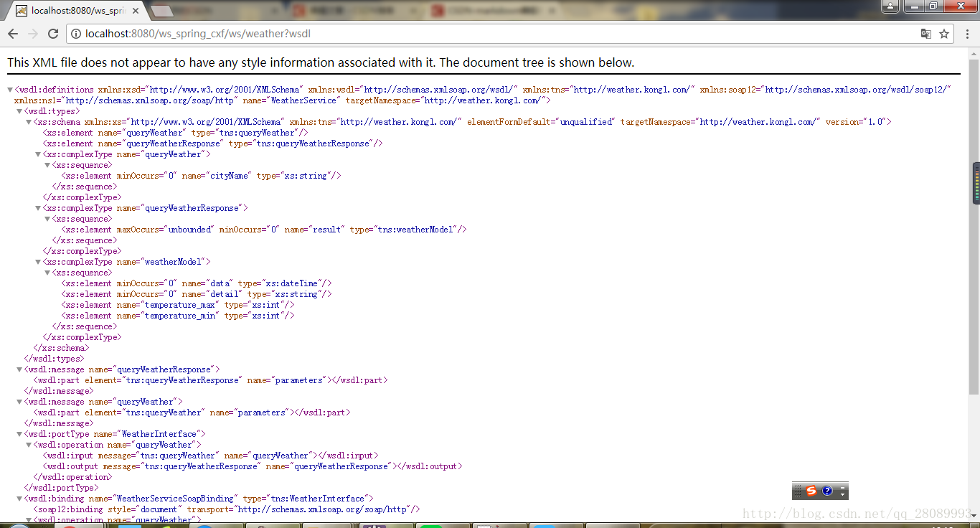The width and height of the screenshot is (980, 528).
Task: Click the scrollbar up arrow
Action: pos(974,52)
